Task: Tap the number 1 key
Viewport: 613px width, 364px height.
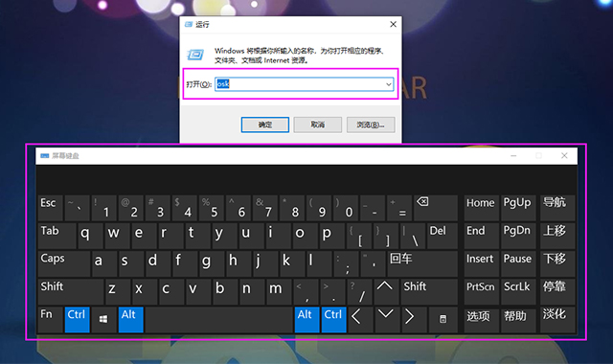Action: pos(103,208)
